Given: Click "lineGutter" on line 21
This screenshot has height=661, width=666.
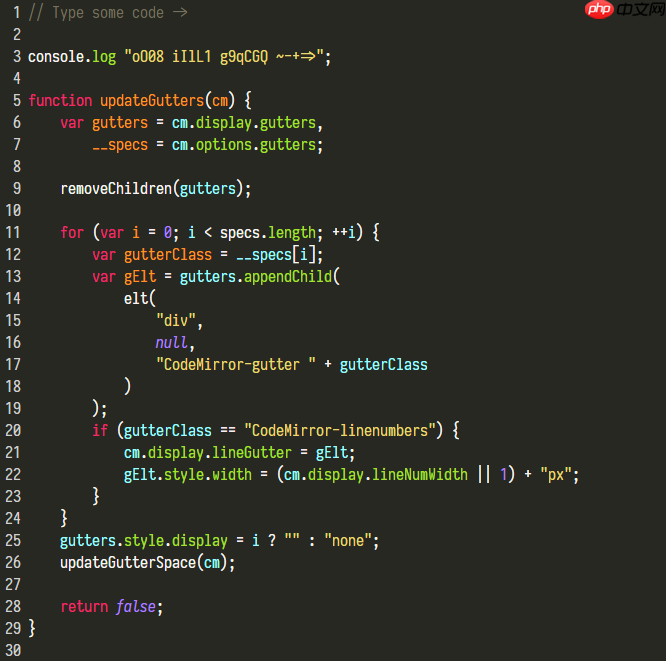Looking at the screenshot, I should [252, 453].
